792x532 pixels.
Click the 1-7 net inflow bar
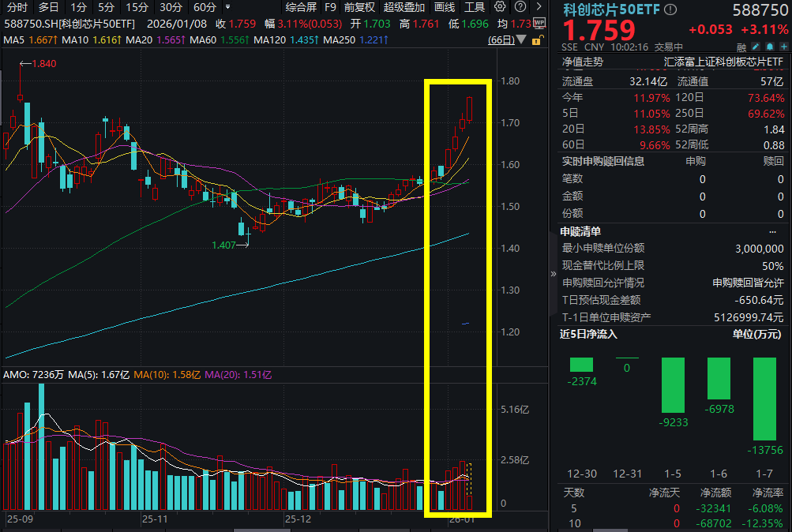[764, 399]
